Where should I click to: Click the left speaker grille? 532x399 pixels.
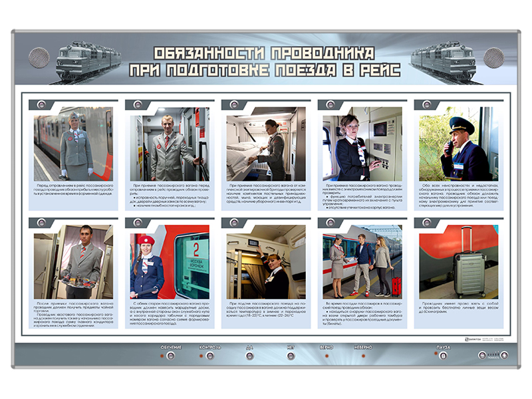pyautogui.click(x=39, y=58)
